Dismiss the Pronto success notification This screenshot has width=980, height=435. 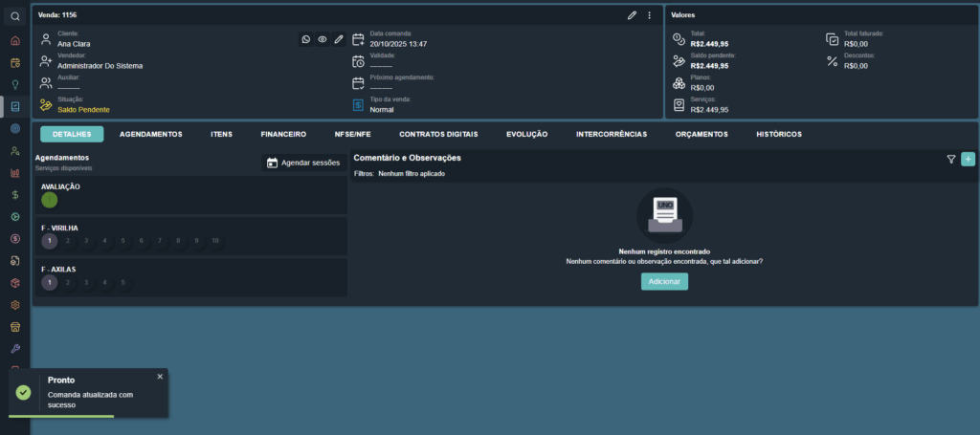[160, 377]
